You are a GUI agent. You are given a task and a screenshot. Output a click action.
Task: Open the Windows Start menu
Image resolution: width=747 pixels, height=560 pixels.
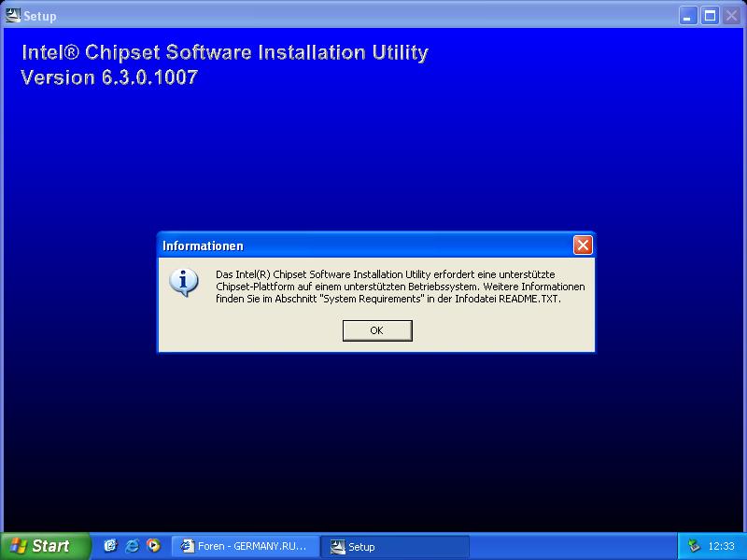tap(45, 546)
